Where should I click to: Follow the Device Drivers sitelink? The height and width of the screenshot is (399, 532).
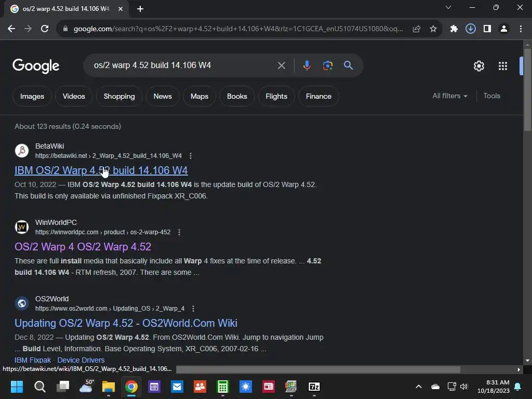click(x=81, y=360)
